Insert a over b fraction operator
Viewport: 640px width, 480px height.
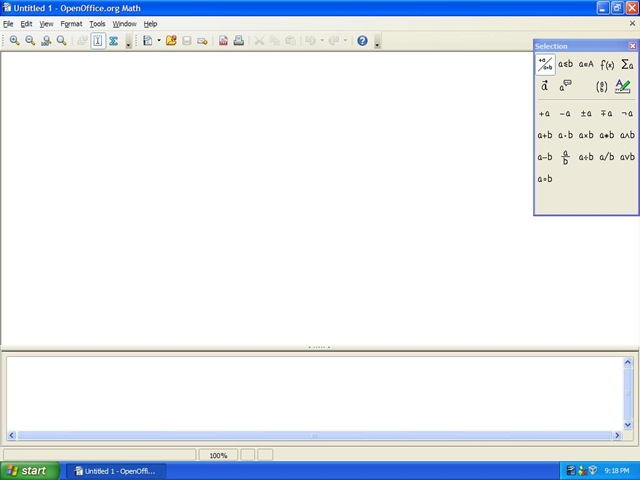coord(565,157)
